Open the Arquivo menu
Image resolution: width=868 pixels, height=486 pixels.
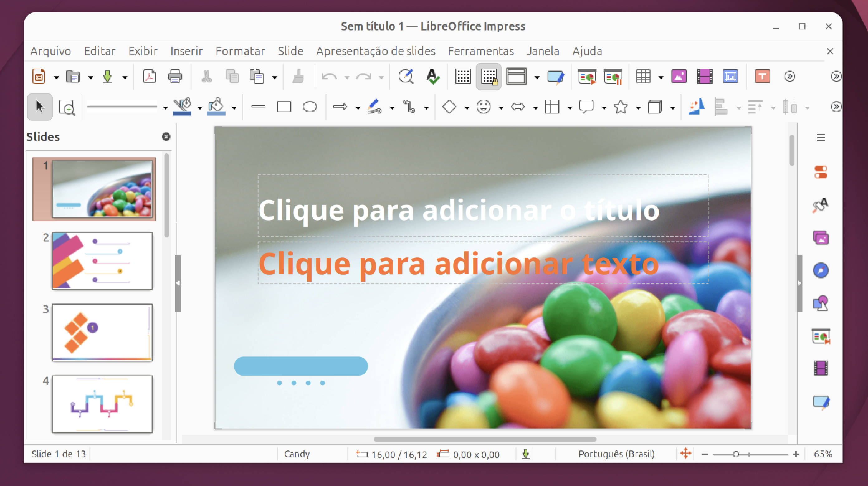point(50,51)
